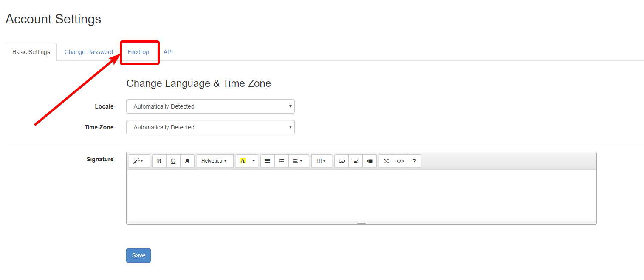Click the insert video icon
644x280 pixels.
370,161
